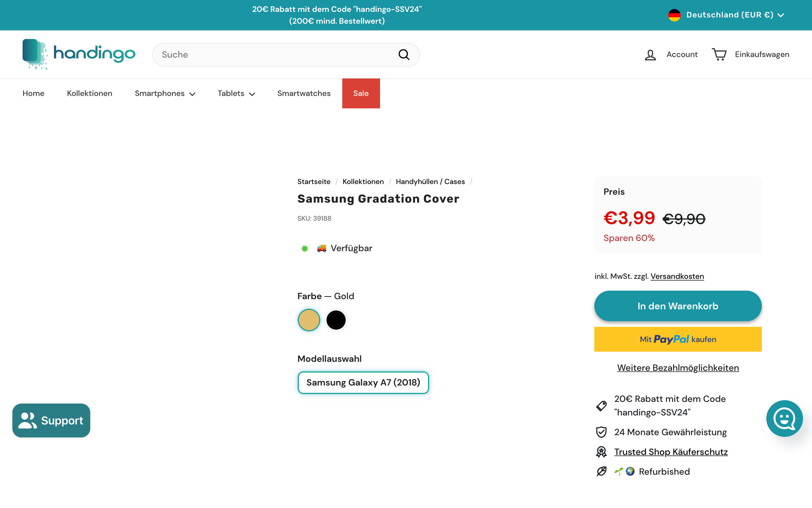The height and width of the screenshot is (508, 812).
Task: Click the green availability dot
Action: pos(305,249)
